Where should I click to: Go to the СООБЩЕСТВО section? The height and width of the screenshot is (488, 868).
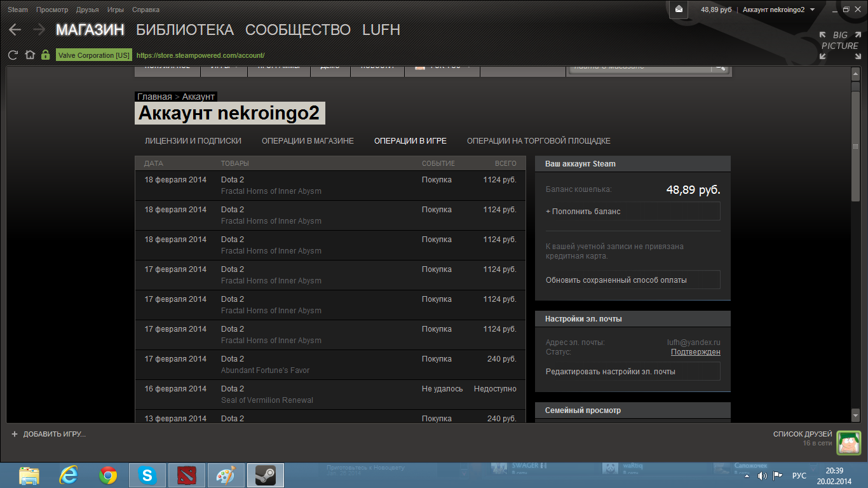pos(298,30)
